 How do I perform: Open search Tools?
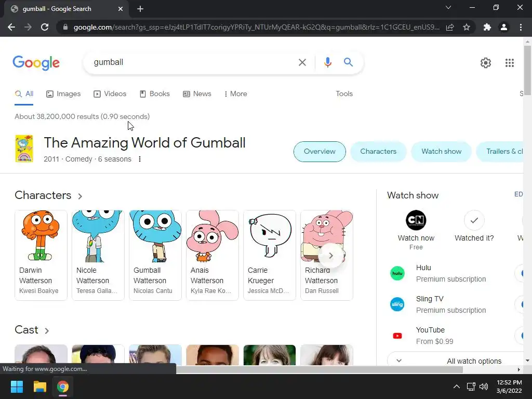click(x=344, y=94)
